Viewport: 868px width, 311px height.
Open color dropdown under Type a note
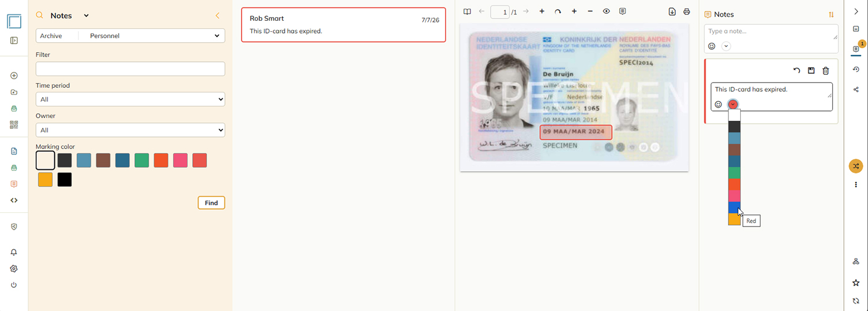[x=726, y=46]
